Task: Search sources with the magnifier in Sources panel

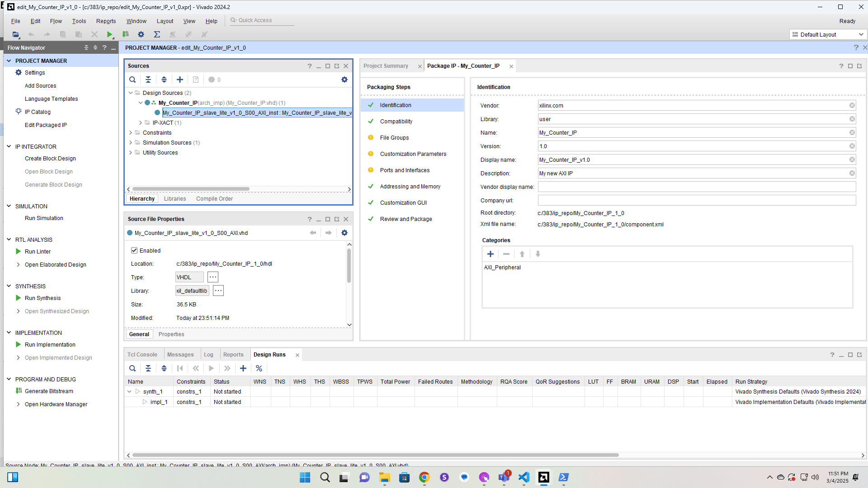Action: [132, 80]
